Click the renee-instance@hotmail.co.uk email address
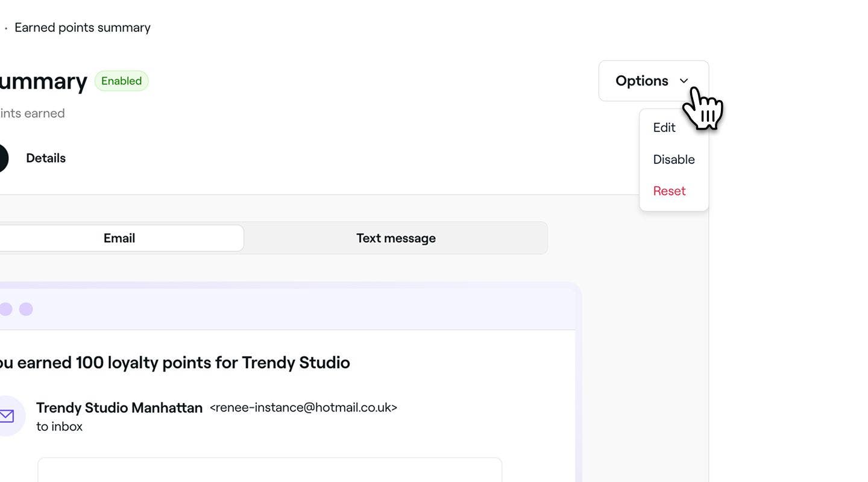This screenshot has height=482, width=868. (x=303, y=408)
